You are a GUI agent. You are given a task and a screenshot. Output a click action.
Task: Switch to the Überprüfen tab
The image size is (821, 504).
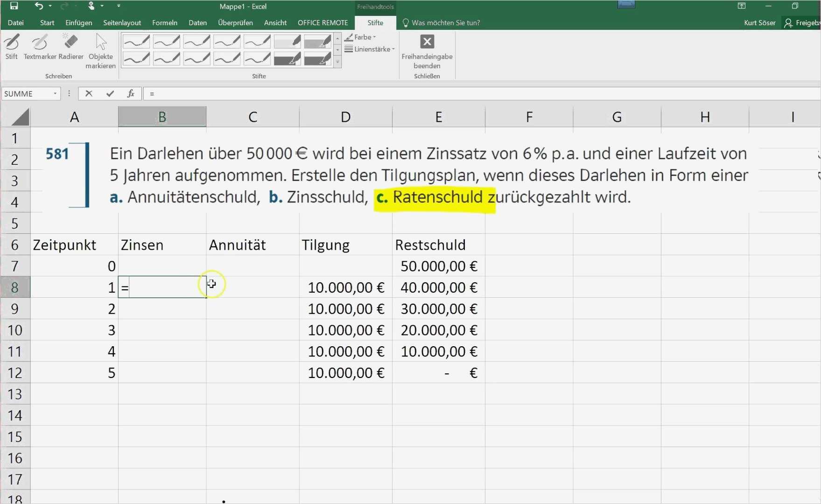click(x=235, y=22)
